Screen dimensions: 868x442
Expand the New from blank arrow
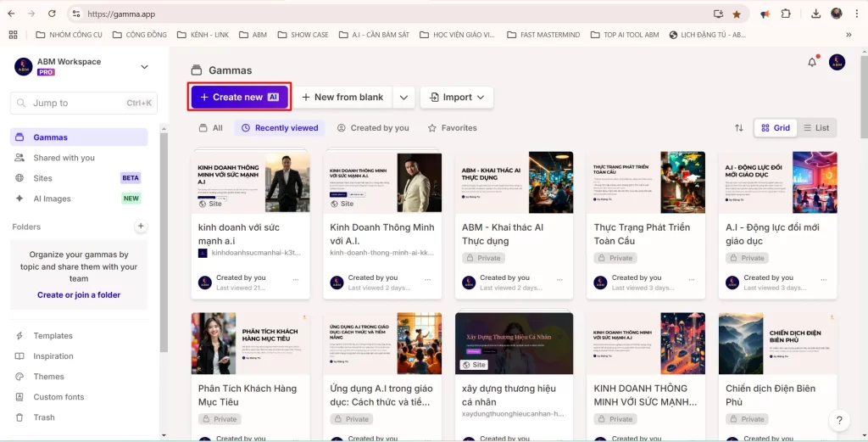(x=403, y=98)
